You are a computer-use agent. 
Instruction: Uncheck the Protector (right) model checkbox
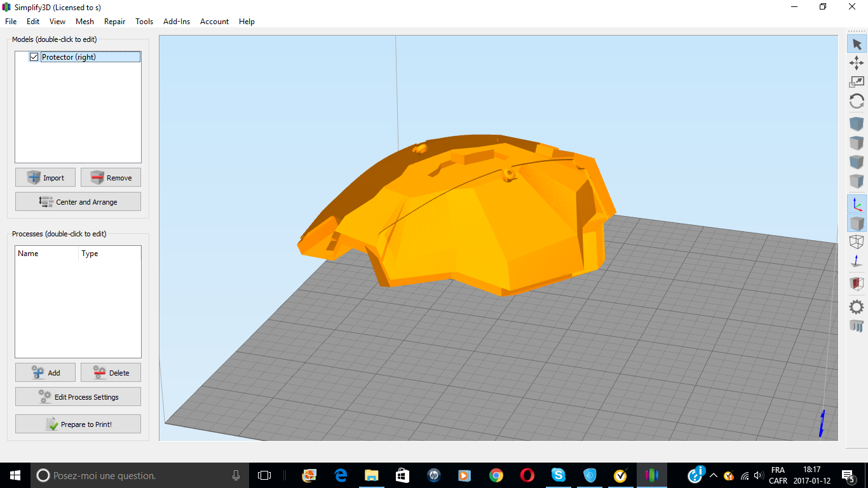tap(34, 57)
